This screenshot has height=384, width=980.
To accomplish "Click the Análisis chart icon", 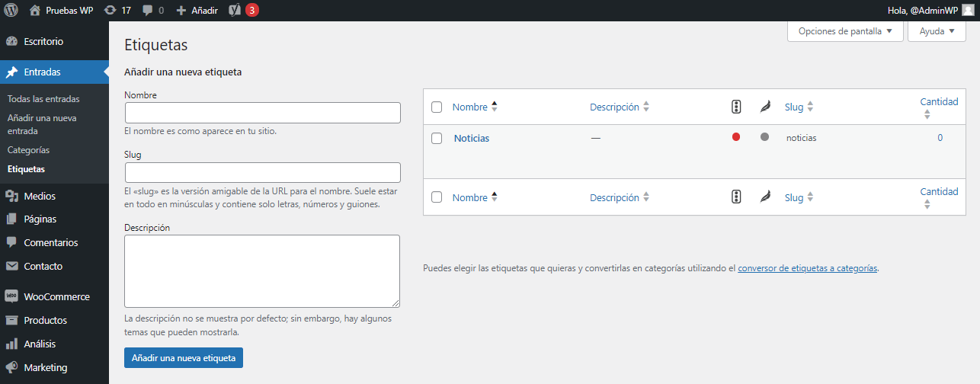I will pos(11,344).
